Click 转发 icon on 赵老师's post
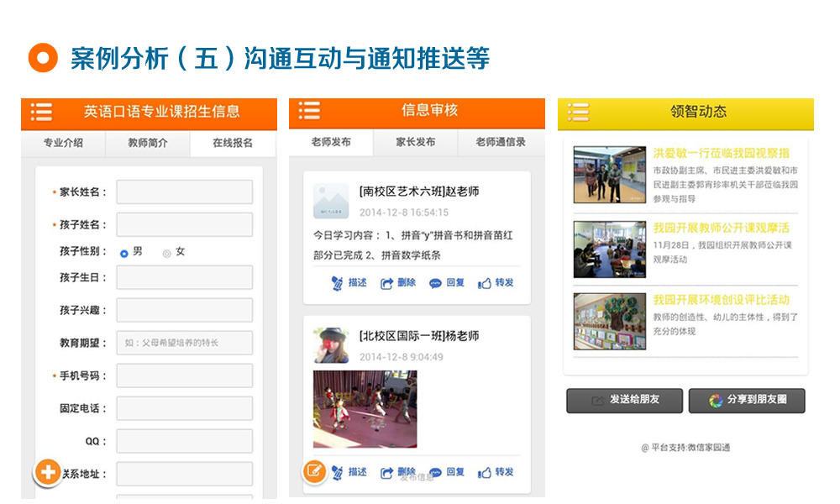The height and width of the screenshot is (504, 840). click(x=485, y=283)
